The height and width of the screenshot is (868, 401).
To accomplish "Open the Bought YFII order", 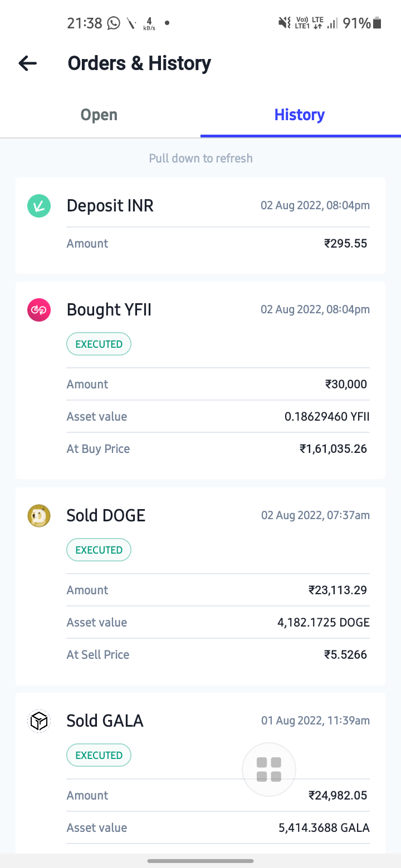I will [x=109, y=310].
